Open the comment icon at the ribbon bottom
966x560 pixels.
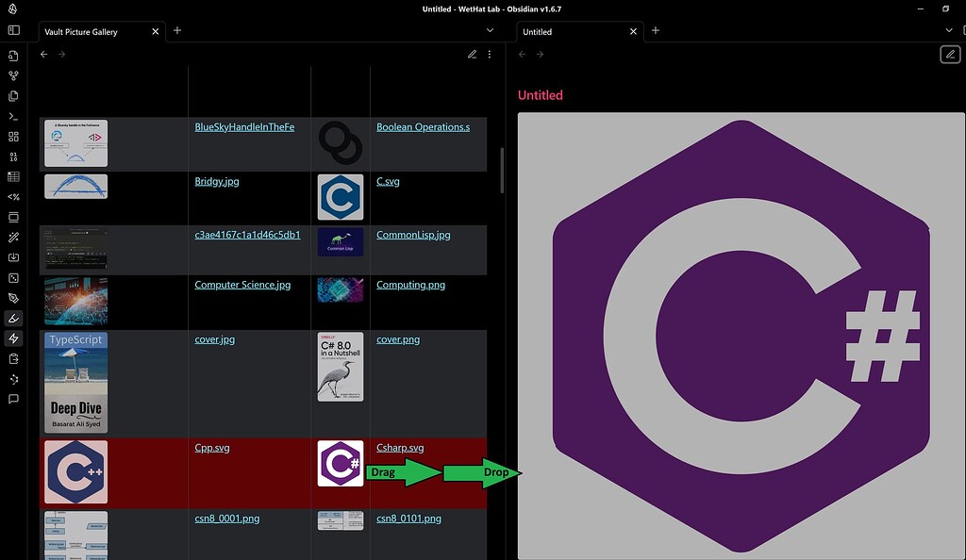[x=12, y=399]
